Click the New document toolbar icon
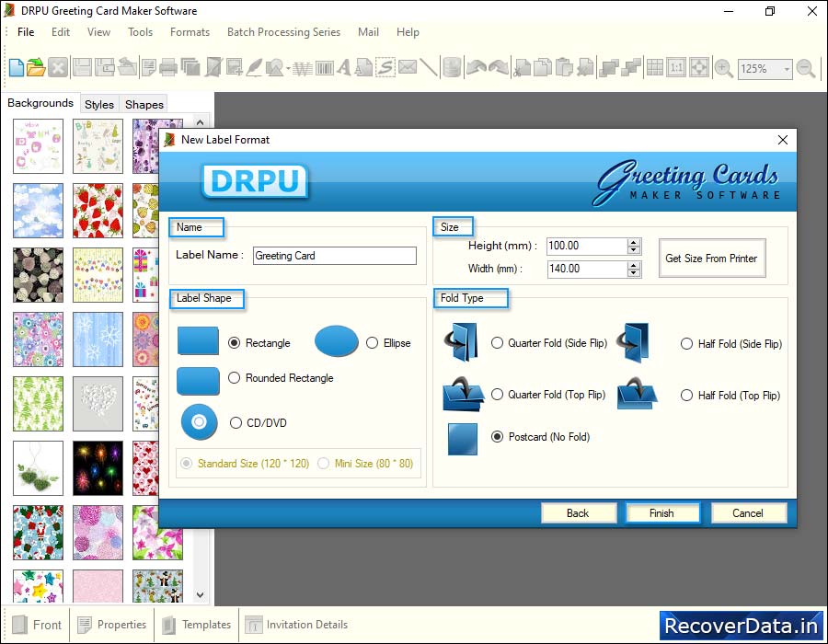This screenshot has width=828, height=644. pos(16,68)
